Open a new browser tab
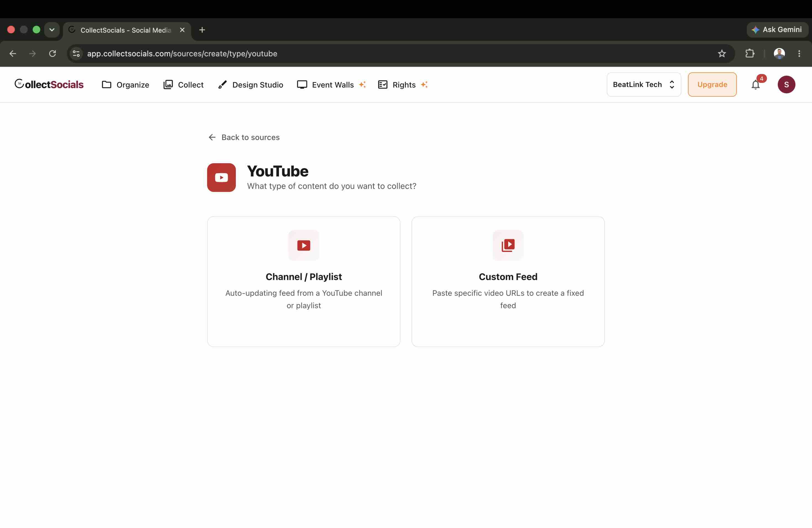The width and height of the screenshot is (812, 528). pyautogui.click(x=202, y=30)
